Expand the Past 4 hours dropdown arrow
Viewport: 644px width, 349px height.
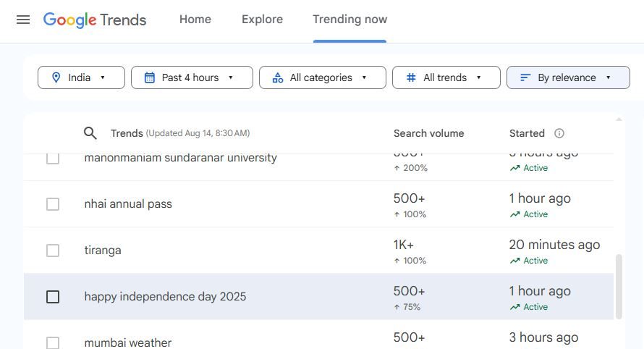pos(231,77)
